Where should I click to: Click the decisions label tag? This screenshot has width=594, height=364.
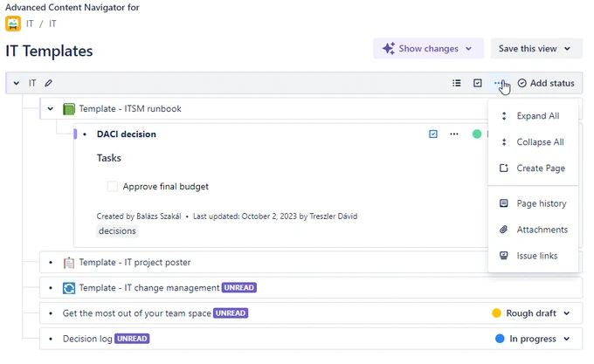(117, 230)
